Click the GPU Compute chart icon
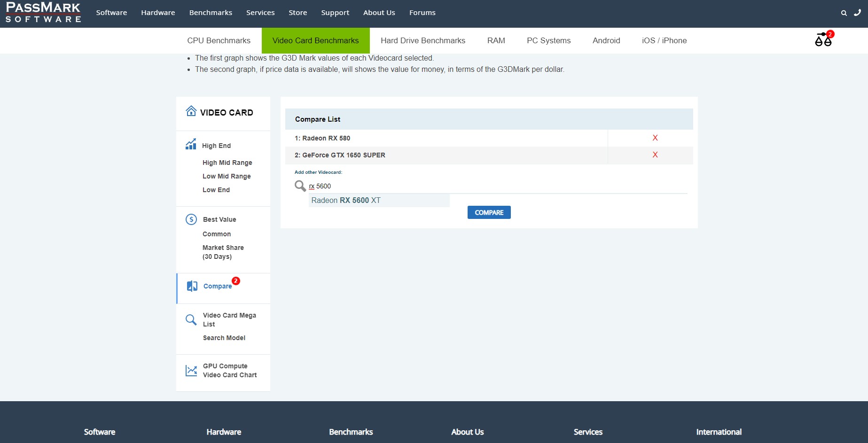 pos(191,371)
